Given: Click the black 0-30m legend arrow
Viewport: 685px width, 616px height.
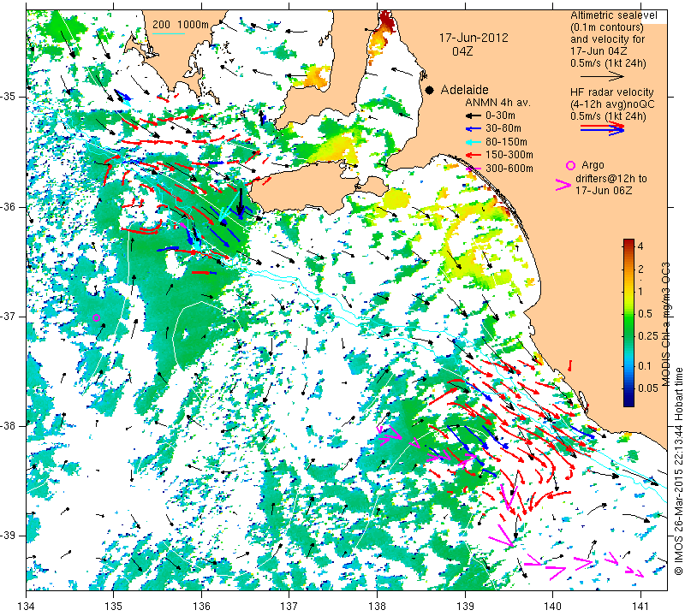Looking at the screenshot, I should 473,116.
